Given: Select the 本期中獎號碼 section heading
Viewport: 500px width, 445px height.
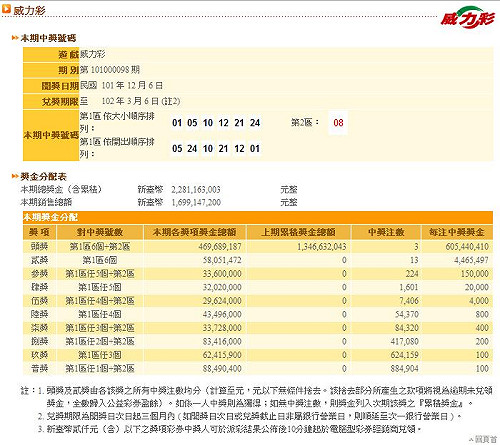Looking at the screenshot, I should coord(48,38).
